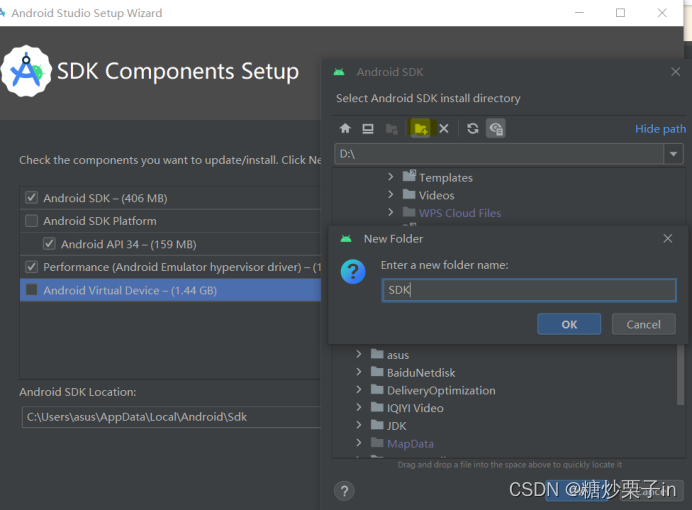Select the IQIYI Video folder row
Screen dimensions: 692x510
415,408
